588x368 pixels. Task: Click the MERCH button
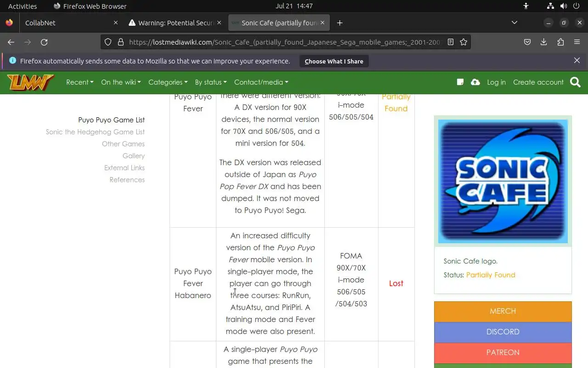[x=503, y=311]
